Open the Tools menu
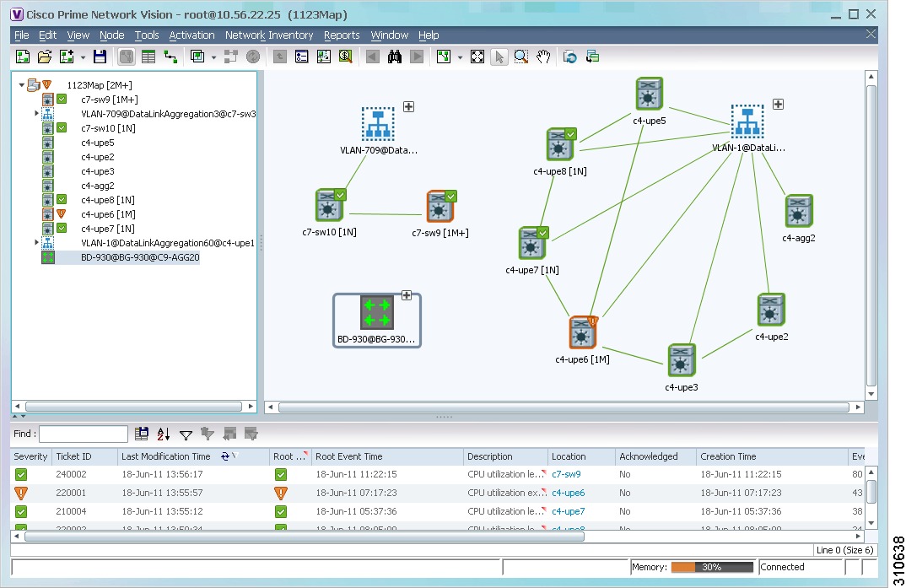This screenshot has width=906, height=588. point(147,35)
